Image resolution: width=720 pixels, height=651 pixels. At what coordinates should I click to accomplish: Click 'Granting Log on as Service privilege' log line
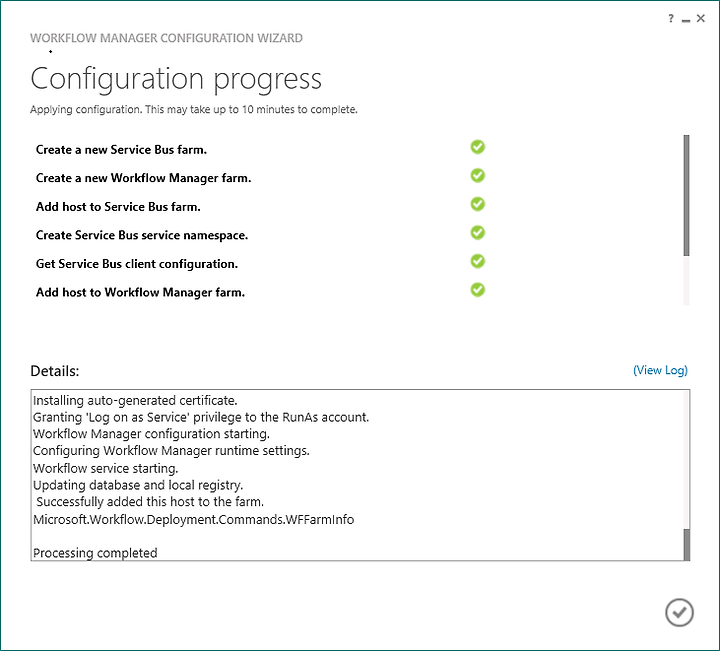click(201, 417)
